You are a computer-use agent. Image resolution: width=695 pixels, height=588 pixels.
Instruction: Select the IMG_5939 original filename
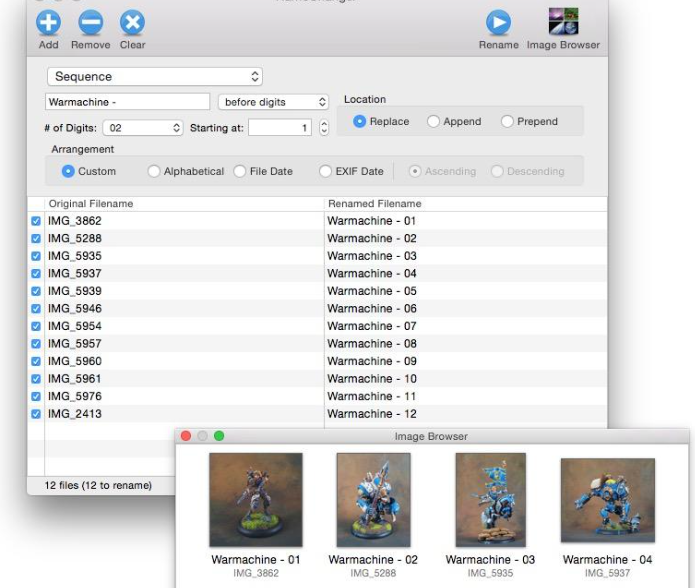pyautogui.click(x=75, y=291)
